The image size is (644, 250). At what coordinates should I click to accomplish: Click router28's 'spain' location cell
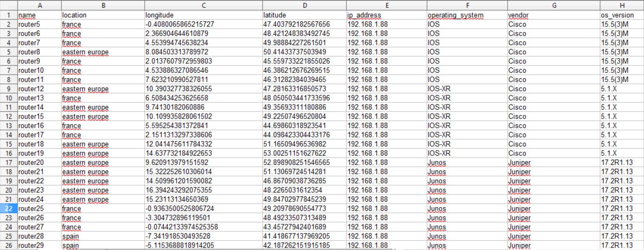[x=103, y=236]
